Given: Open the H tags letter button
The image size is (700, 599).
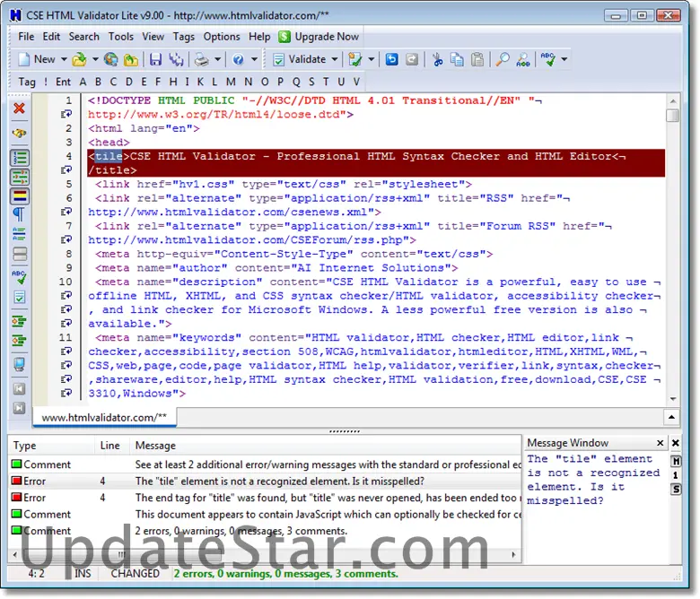Looking at the screenshot, I should (x=173, y=82).
